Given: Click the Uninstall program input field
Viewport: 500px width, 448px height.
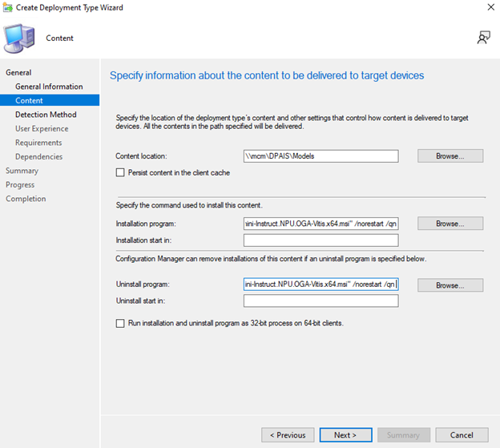Looking at the screenshot, I should (x=321, y=284).
